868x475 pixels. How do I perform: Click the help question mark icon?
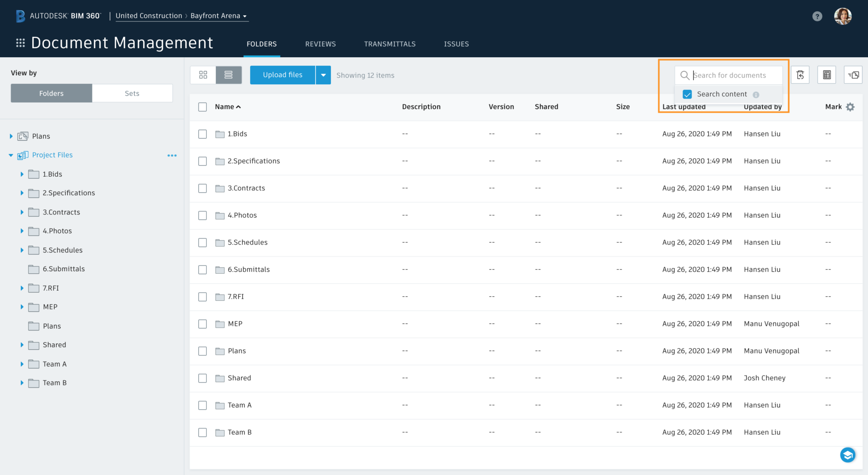click(x=817, y=16)
